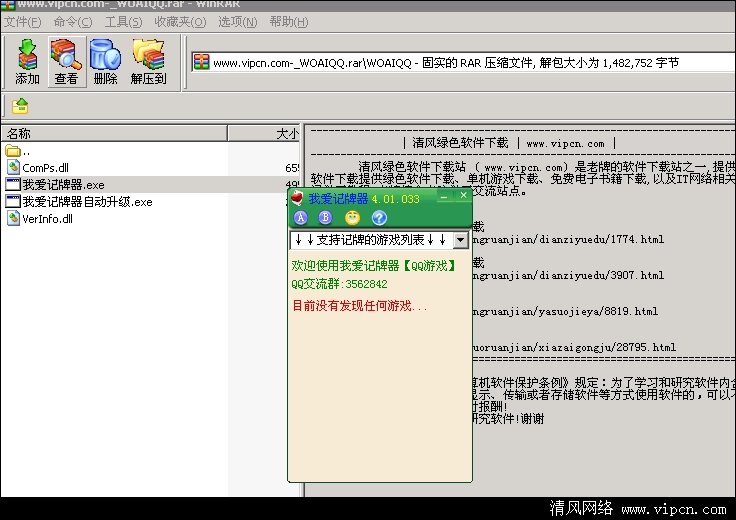Viewport: 736px width, 520px height.
Task: Click the 查看 (View) toolbar icon
Action: 67,61
